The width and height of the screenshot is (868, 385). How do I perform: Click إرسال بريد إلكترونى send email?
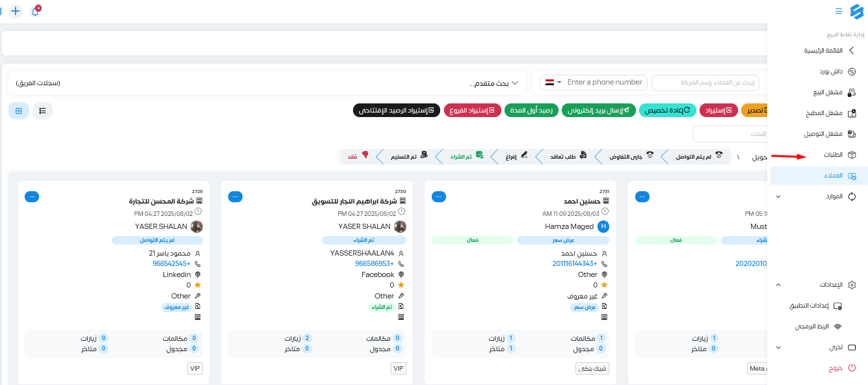[599, 111]
